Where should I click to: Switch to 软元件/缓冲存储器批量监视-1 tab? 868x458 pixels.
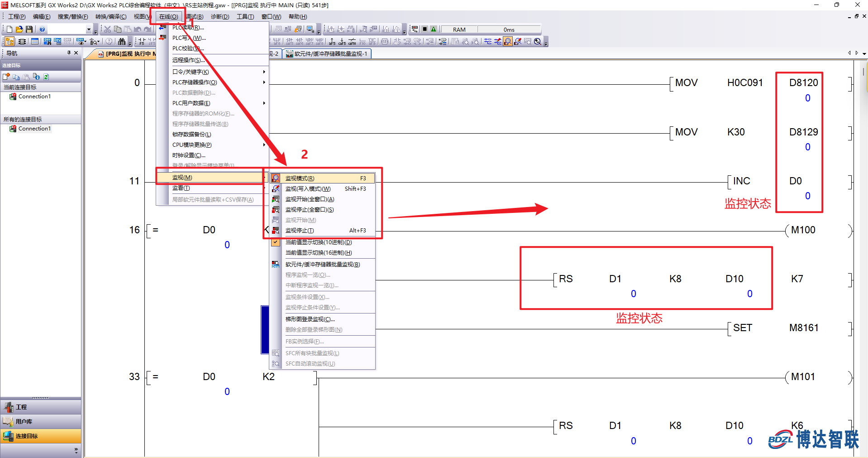[x=327, y=53]
